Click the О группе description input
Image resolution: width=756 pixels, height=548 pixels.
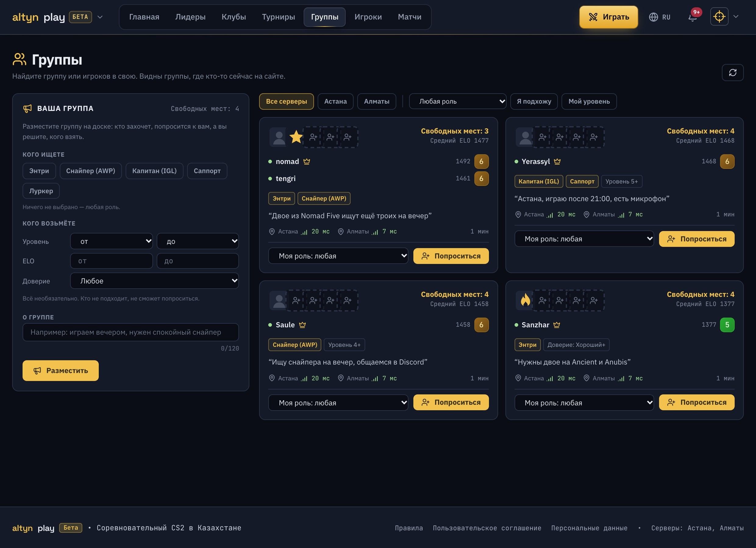click(x=131, y=332)
